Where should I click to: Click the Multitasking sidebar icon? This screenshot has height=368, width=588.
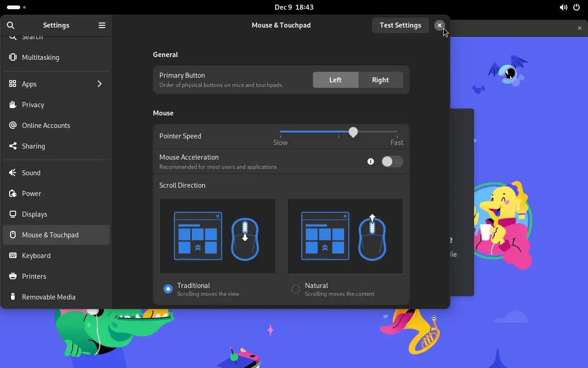(x=13, y=57)
